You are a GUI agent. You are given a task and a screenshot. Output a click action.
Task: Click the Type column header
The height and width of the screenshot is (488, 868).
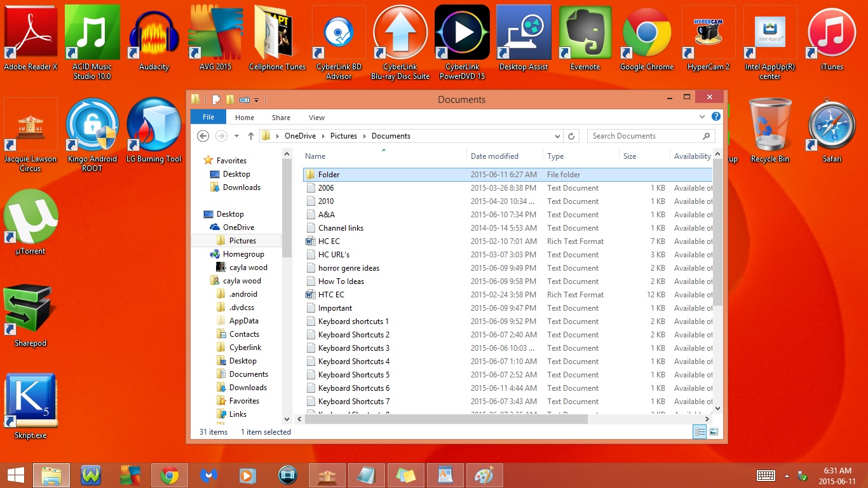click(x=581, y=156)
